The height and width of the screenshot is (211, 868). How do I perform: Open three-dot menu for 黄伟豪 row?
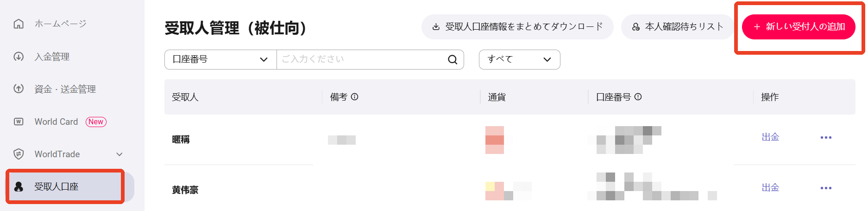click(826, 188)
